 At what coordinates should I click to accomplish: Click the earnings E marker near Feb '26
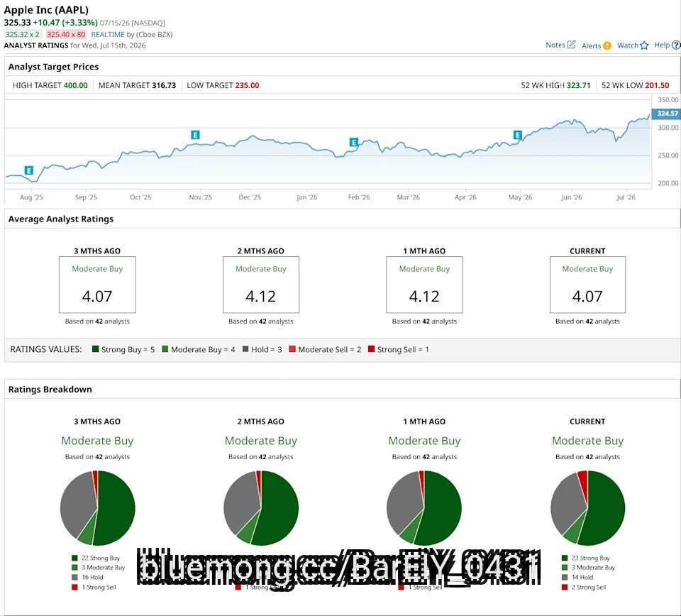354,142
